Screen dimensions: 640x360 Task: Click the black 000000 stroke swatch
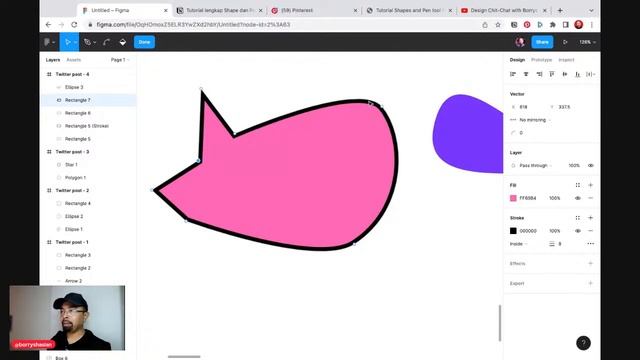(513, 231)
